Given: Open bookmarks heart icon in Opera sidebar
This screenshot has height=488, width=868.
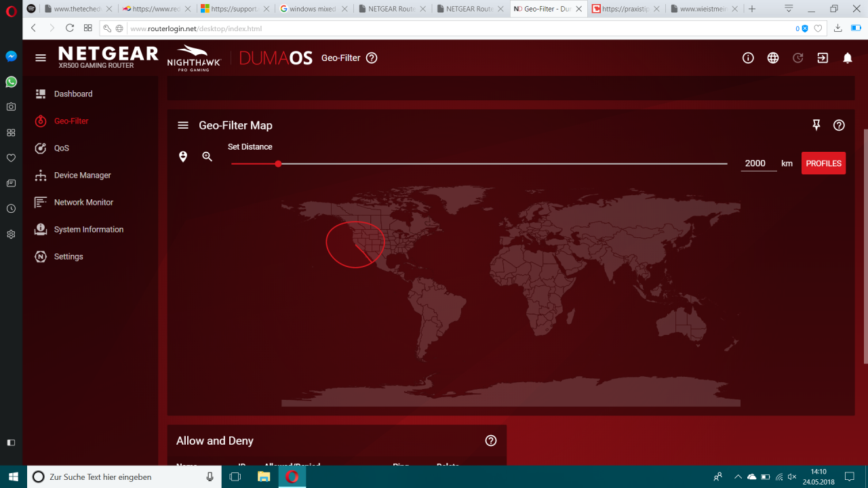Looking at the screenshot, I should point(11,158).
